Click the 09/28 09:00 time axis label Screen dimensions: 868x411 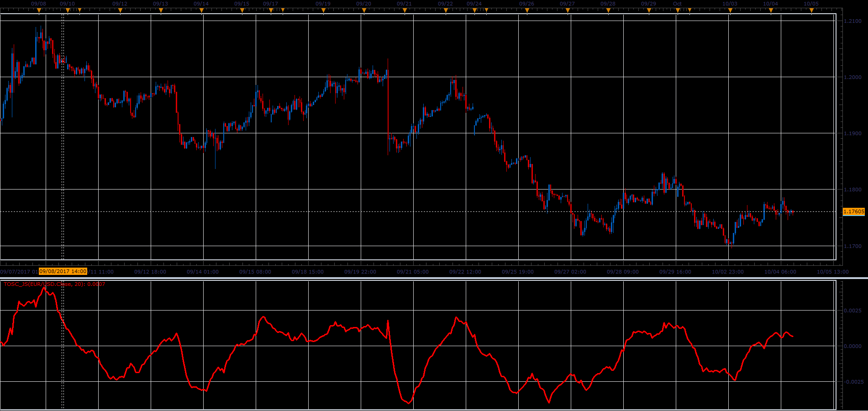623,272
